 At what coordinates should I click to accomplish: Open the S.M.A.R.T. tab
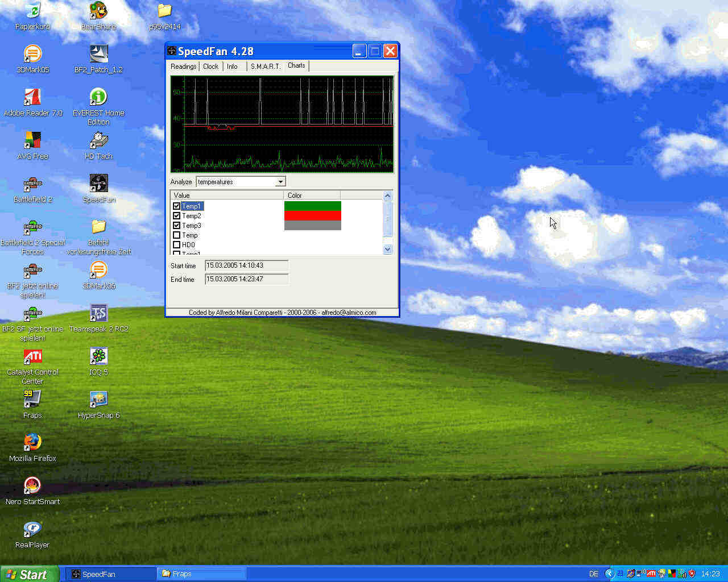click(x=266, y=66)
